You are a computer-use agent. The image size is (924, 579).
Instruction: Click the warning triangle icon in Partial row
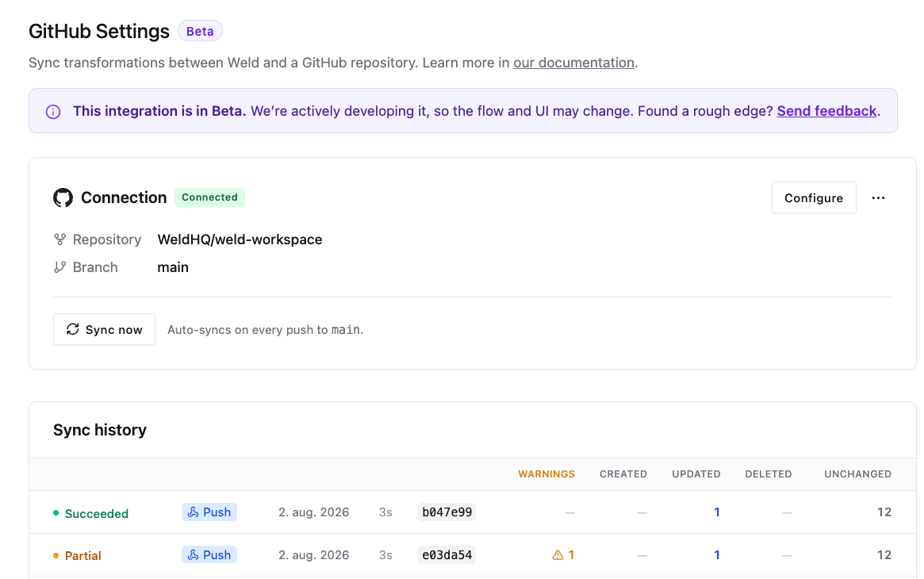tap(558, 555)
